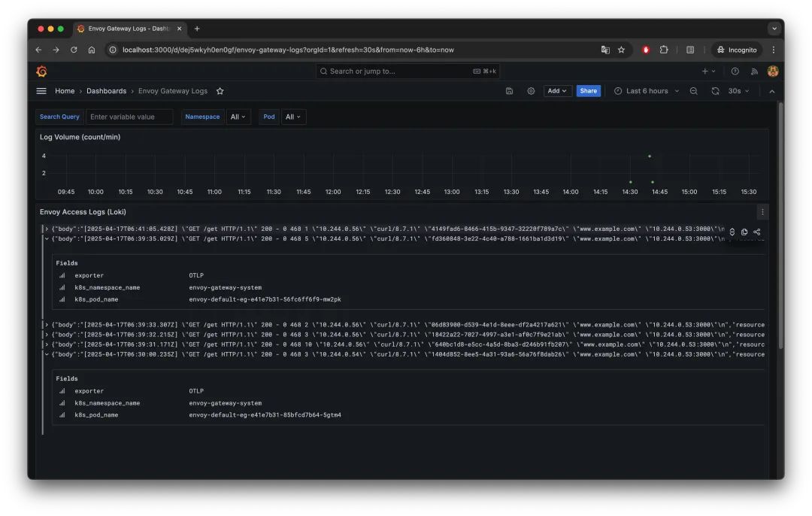This screenshot has width=812, height=516.
Task: Click stats icon for first exporter field
Action: 62,275
